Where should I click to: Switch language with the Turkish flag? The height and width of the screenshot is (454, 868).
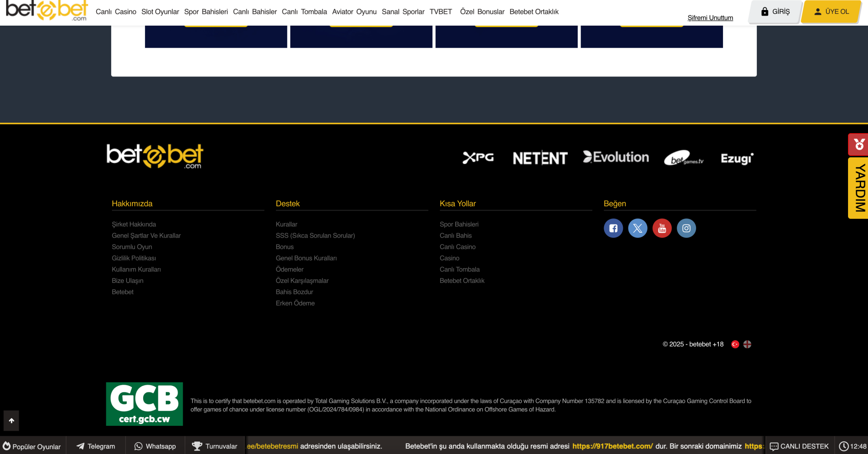[x=735, y=344]
